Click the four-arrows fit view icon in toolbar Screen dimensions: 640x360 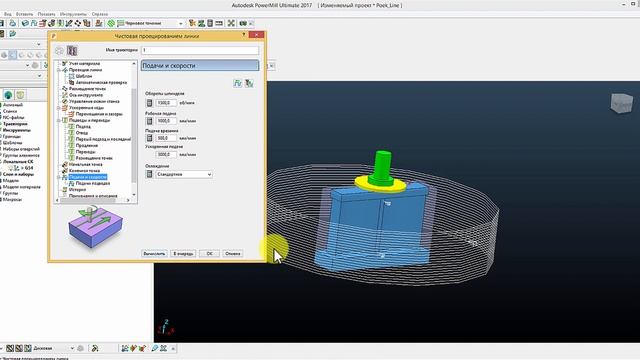click(231, 23)
